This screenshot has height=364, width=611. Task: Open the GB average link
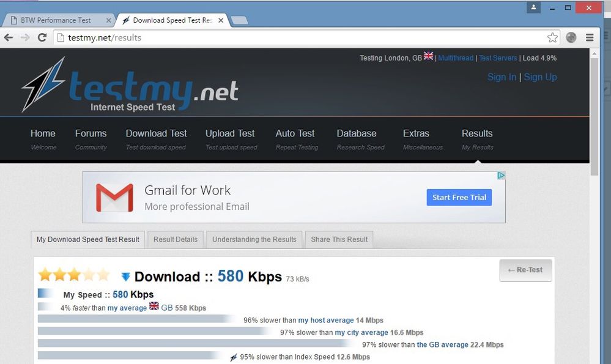pyautogui.click(x=442, y=344)
